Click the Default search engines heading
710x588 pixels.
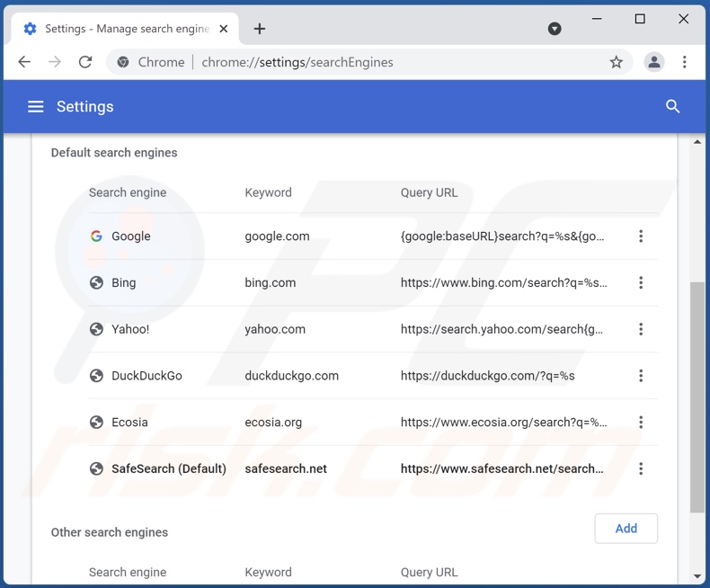114,153
